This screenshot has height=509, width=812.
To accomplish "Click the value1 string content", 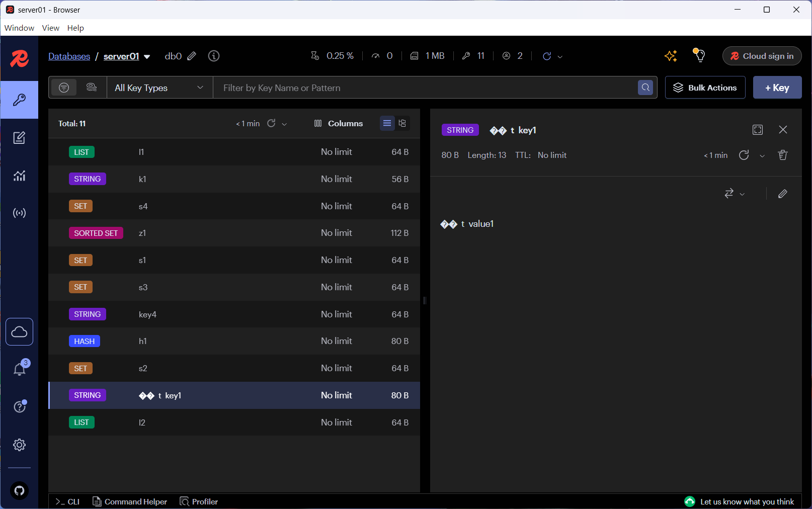I will point(467,224).
